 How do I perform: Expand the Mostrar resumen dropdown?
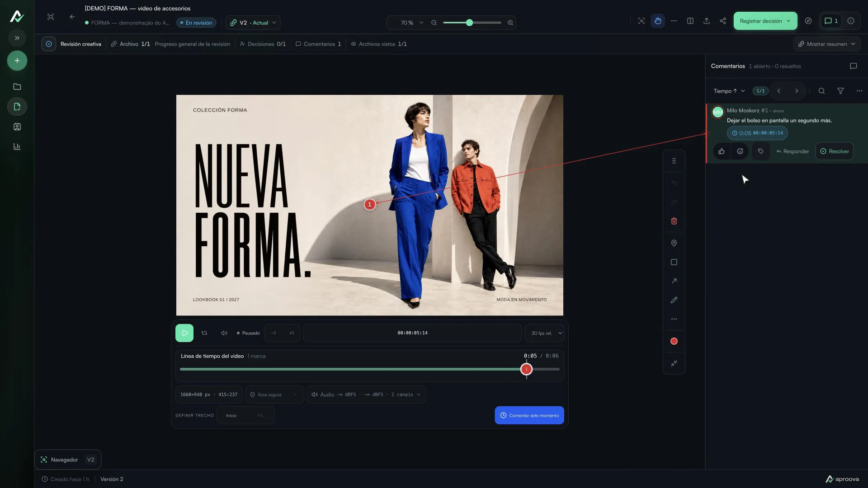(827, 44)
